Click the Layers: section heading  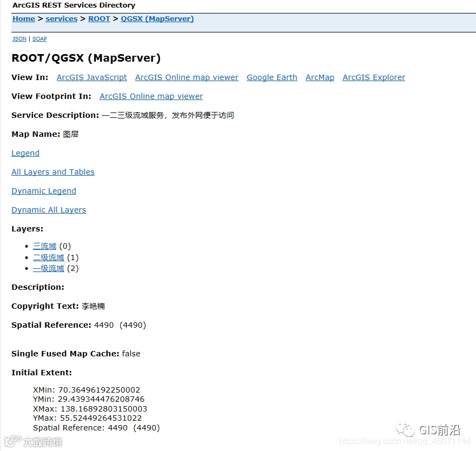pos(28,229)
